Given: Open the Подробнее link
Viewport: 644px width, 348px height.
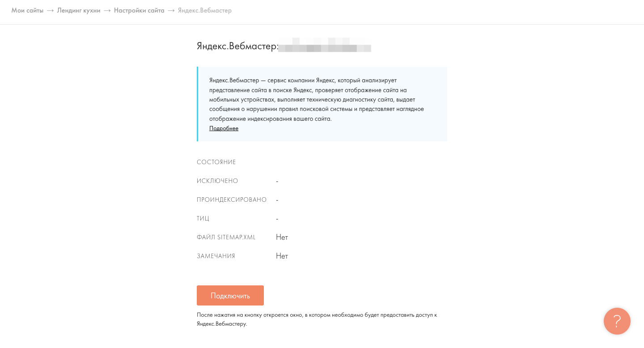Looking at the screenshot, I should point(224,128).
